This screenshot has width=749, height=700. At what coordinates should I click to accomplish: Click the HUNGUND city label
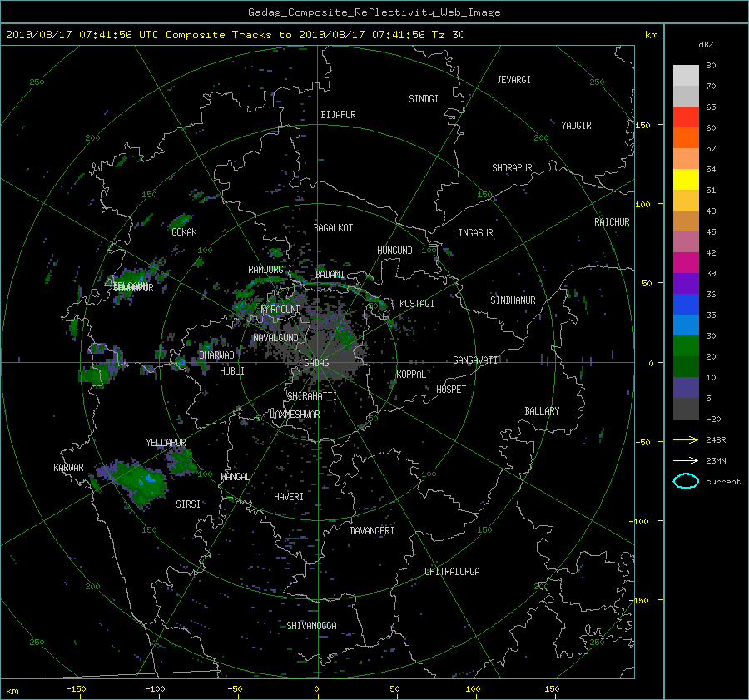[394, 251]
